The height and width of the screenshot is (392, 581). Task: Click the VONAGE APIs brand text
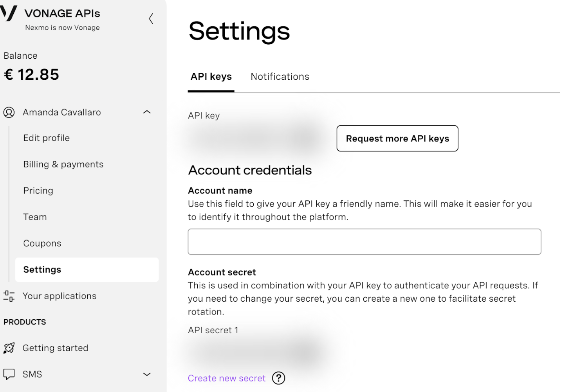(62, 13)
